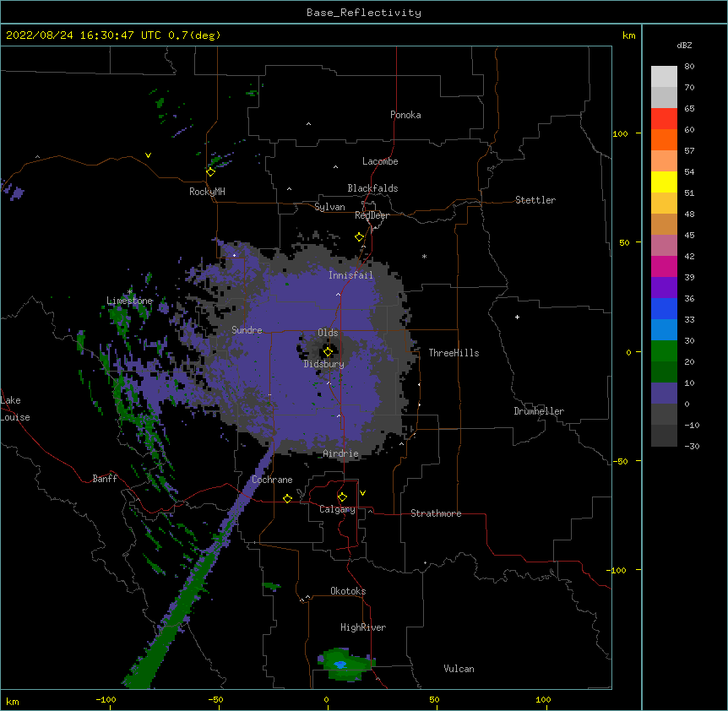The height and width of the screenshot is (711, 728).
Task: Pick the slate purple swatch between 10 and 0 dBZ
Action: [664, 393]
